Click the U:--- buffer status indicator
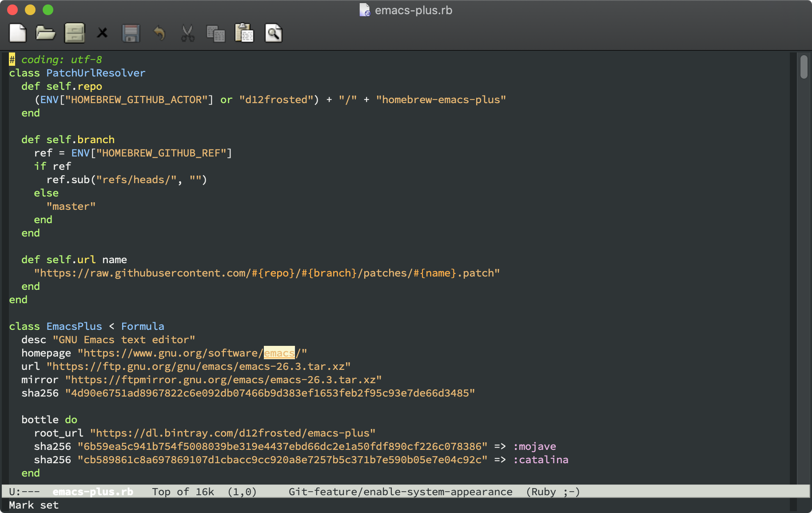This screenshot has height=513, width=812. pos(24,492)
